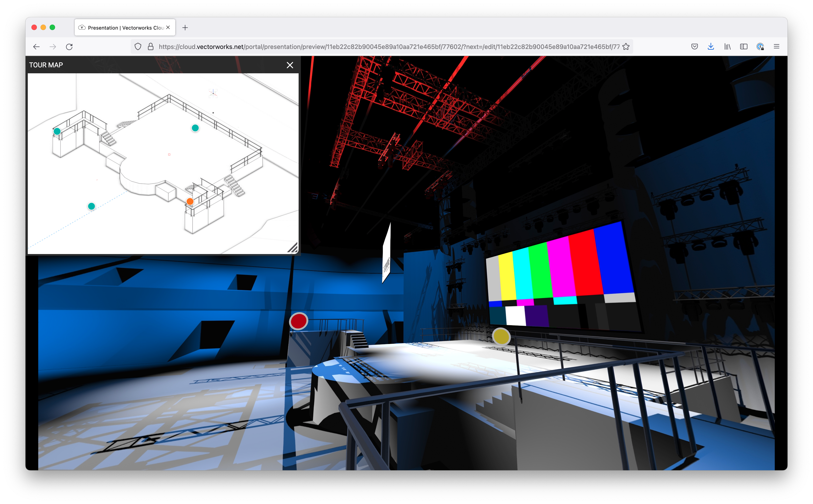Viewport: 813px width, 504px height.
Task: Open a new browser tab
Action: (x=185, y=28)
